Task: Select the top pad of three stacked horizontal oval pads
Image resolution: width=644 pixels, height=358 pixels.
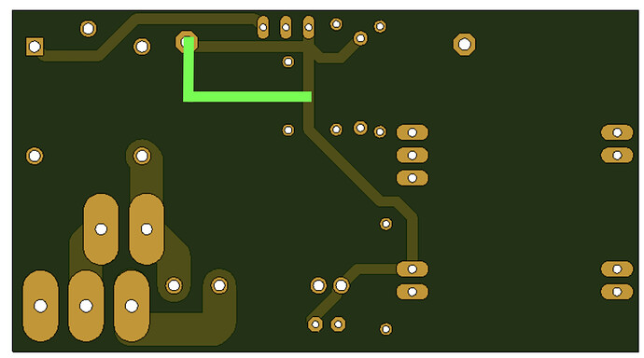Action: 413,132
